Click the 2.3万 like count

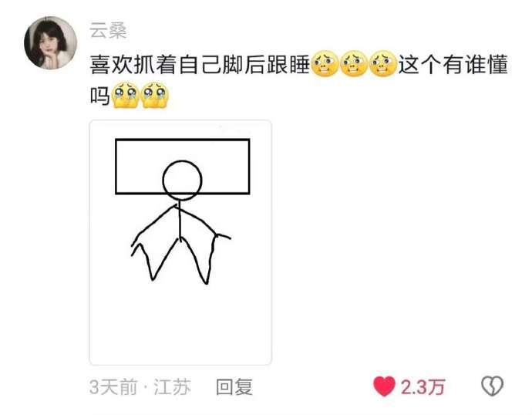(423, 386)
